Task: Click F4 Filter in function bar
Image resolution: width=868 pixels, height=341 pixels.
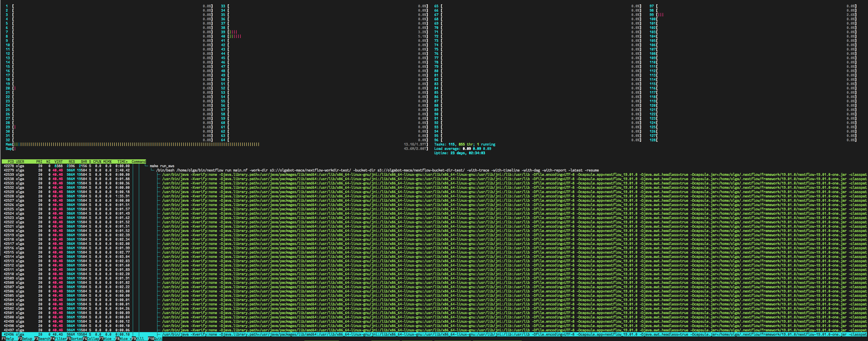Action: click(x=58, y=339)
